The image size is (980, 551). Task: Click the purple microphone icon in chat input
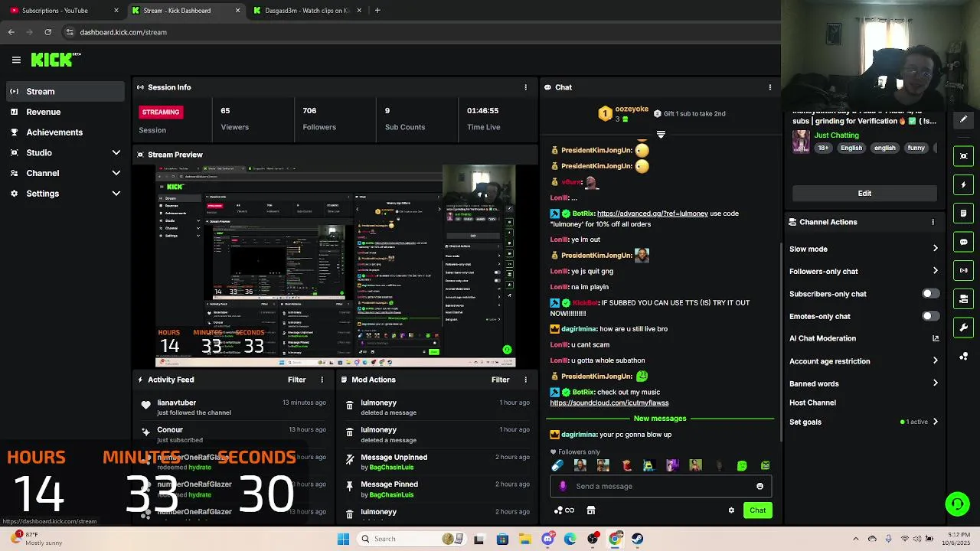(563, 486)
